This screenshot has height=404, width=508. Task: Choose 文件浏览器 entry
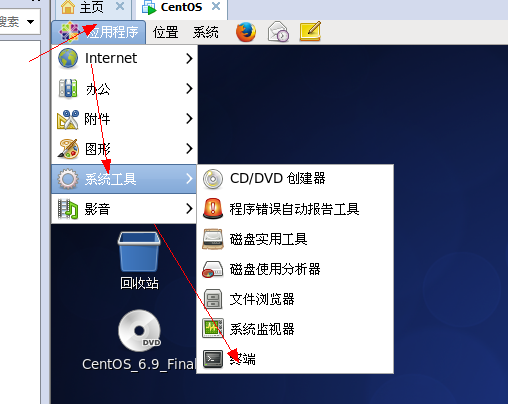[295, 299]
